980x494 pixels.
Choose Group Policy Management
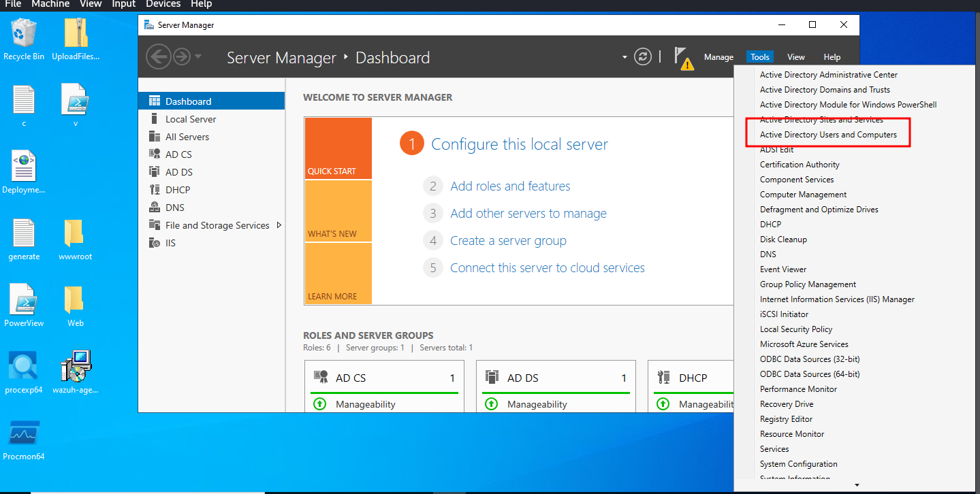(808, 284)
